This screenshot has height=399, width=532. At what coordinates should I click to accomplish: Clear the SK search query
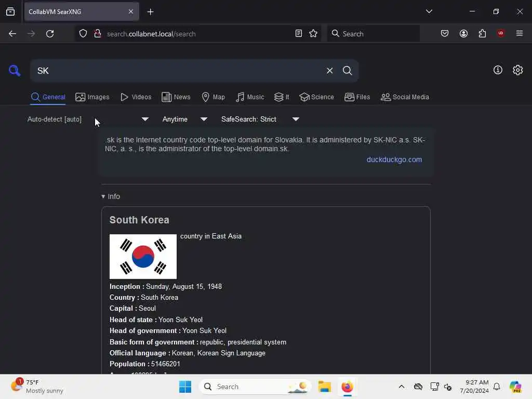[x=329, y=71]
